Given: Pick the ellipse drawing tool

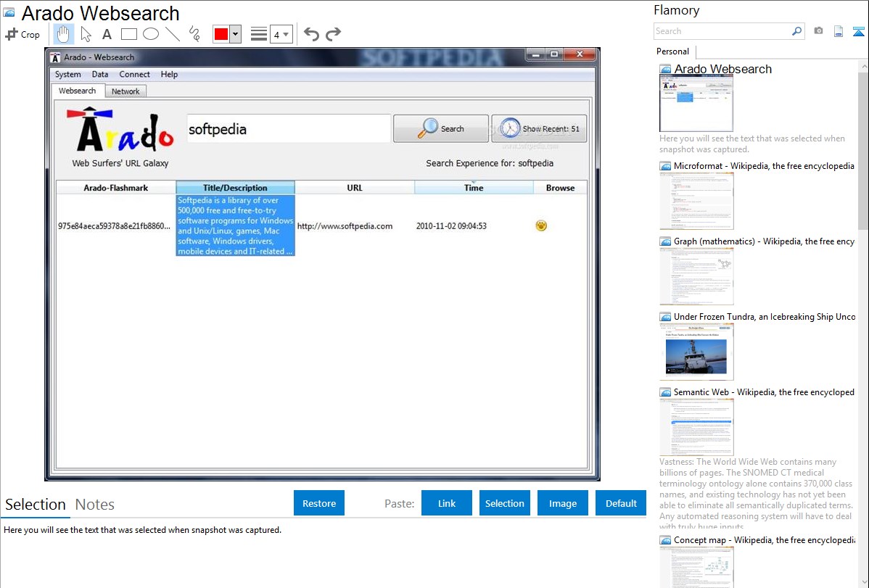Looking at the screenshot, I should pos(151,34).
